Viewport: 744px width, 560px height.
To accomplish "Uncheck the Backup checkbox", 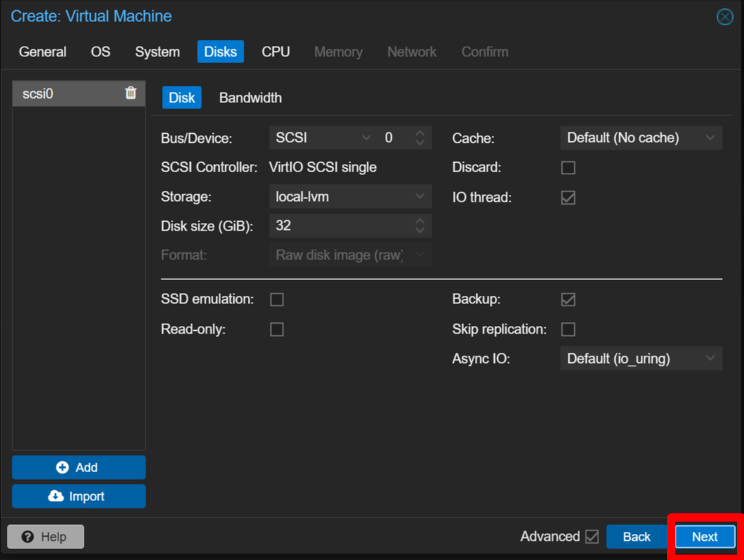I will tap(568, 299).
